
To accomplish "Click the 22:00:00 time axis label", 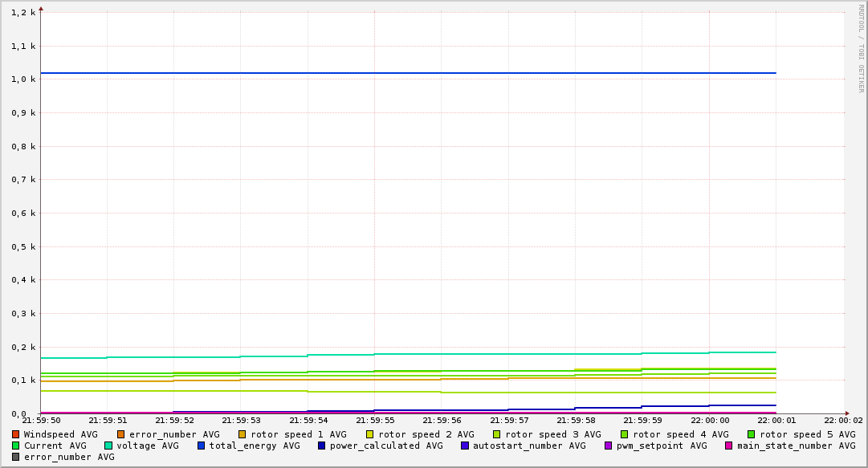I will (x=709, y=420).
